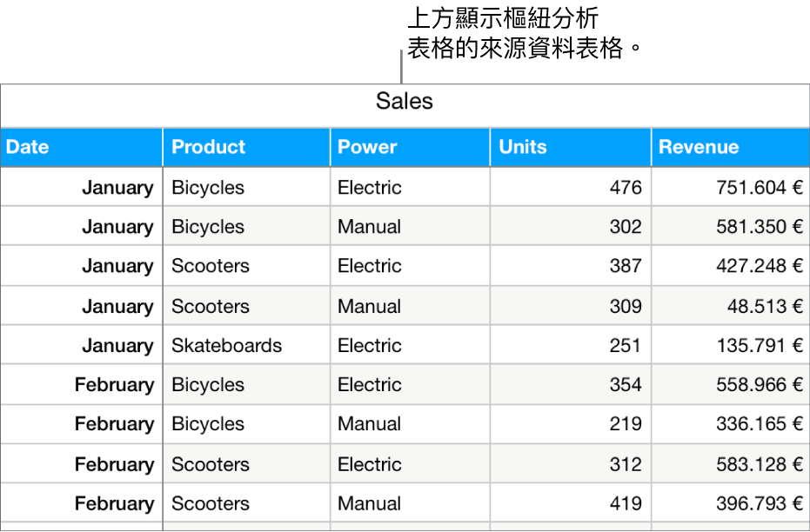
Task: Select the Bicycles cell in row one
Action: pos(209,186)
